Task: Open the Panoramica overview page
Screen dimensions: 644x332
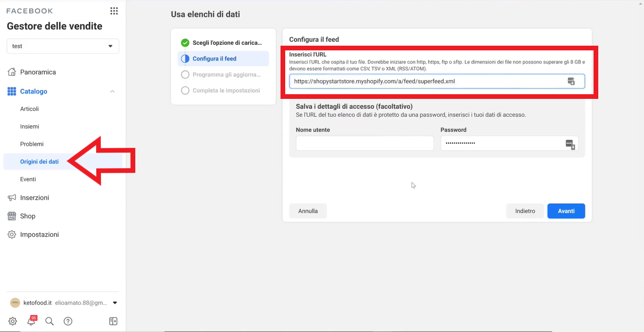Action: click(x=38, y=72)
